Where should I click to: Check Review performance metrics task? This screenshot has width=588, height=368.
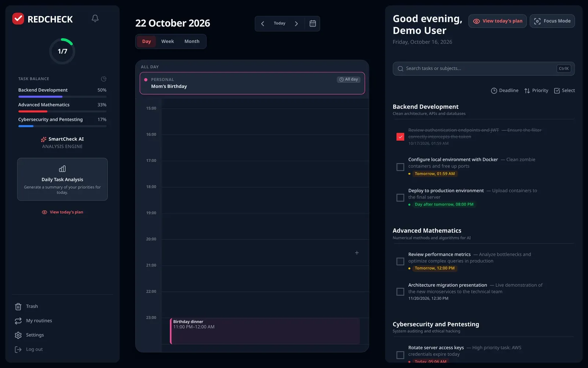400,262
